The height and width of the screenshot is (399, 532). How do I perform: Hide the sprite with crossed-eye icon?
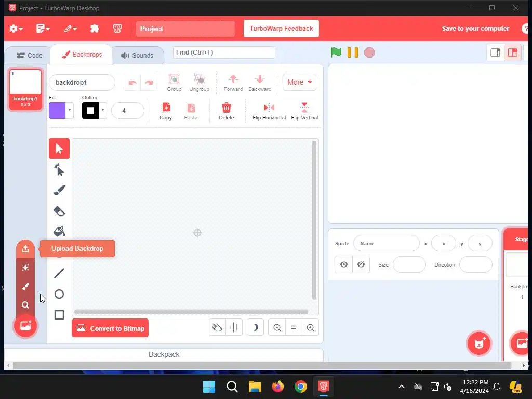(361, 264)
